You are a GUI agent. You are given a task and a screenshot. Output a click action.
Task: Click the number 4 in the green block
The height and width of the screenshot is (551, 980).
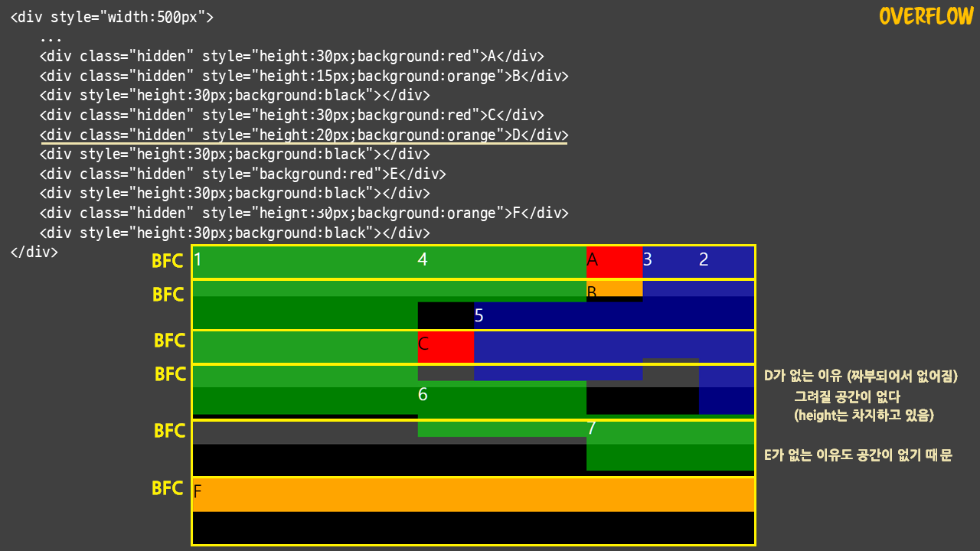[423, 259]
